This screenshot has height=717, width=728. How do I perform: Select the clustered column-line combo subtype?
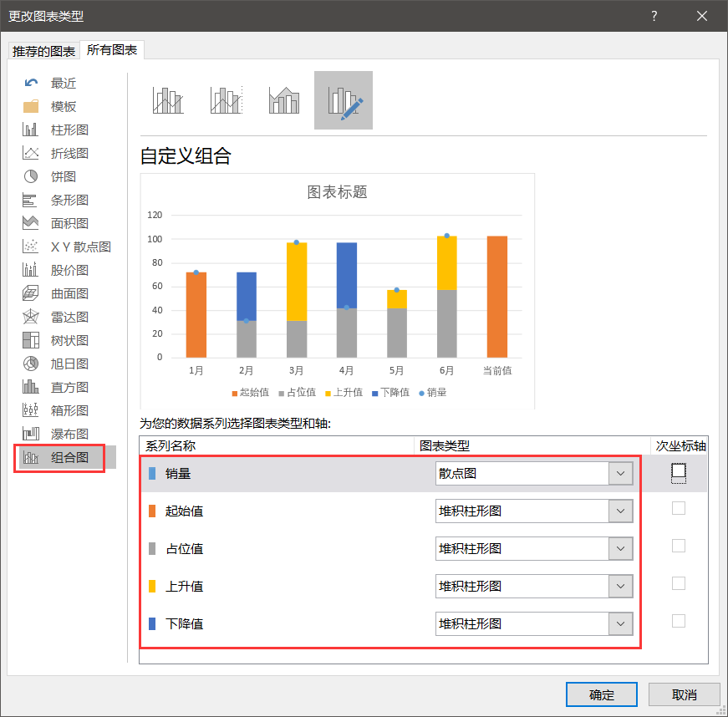[168, 100]
